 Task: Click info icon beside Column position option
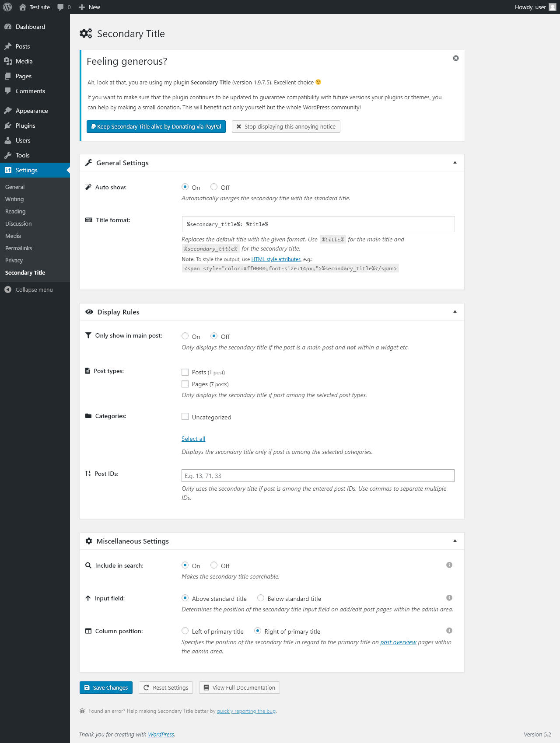point(449,631)
